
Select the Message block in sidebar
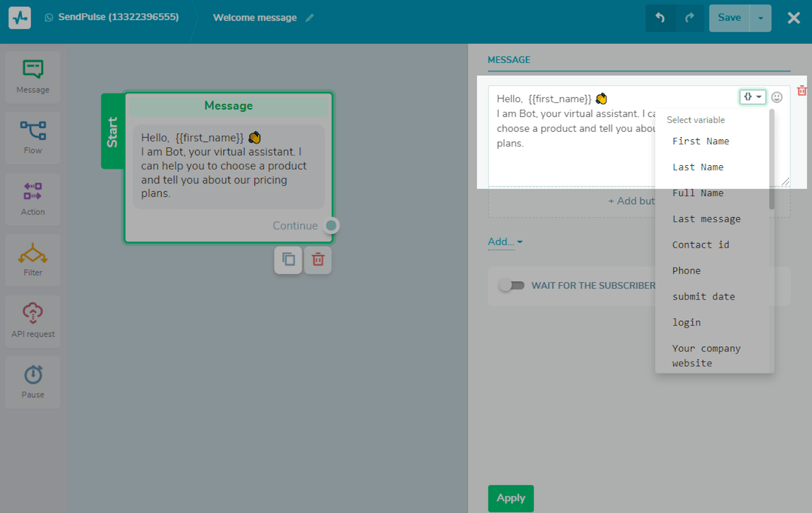33,77
